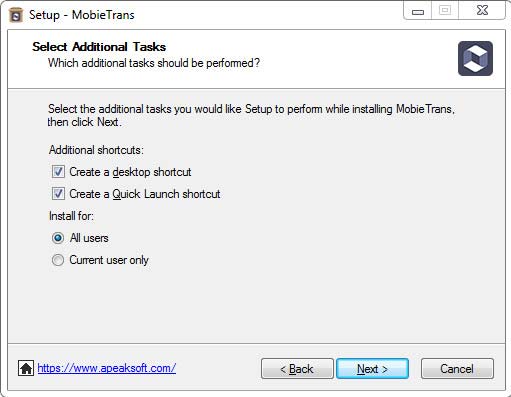The image size is (511, 397).
Task: Minimize the Setup window
Action: (x=417, y=11)
